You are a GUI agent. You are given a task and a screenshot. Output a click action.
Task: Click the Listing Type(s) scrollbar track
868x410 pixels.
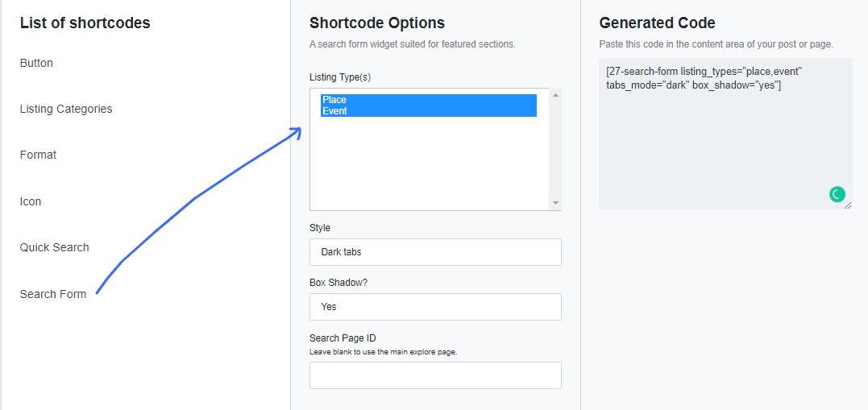(556, 149)
